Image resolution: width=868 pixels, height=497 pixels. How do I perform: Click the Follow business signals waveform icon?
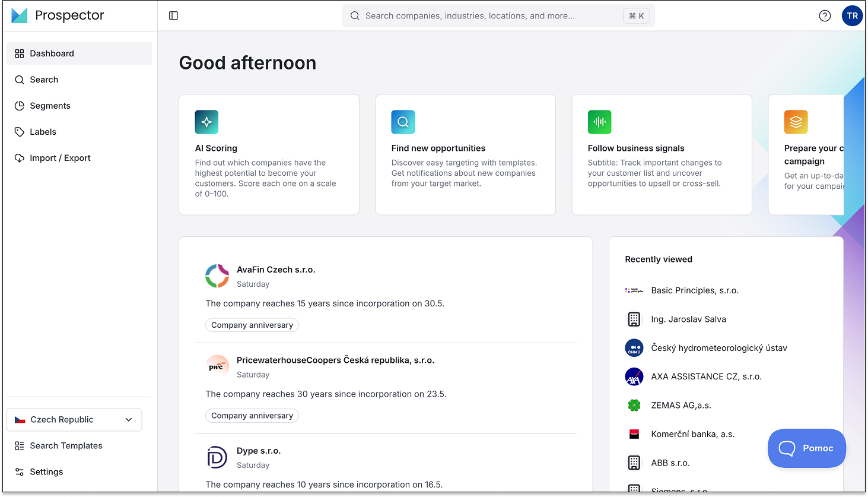599,122
